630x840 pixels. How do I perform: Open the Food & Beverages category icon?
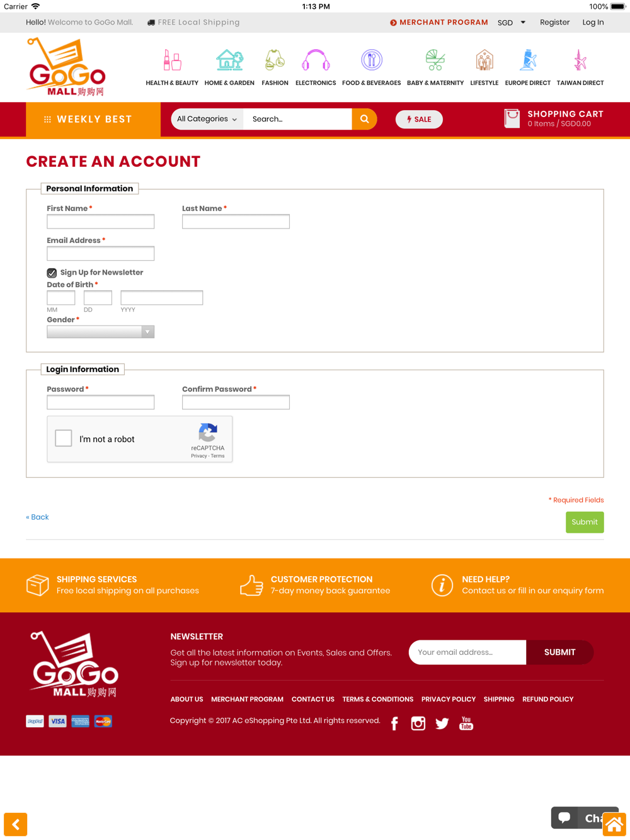pos(372,60)
